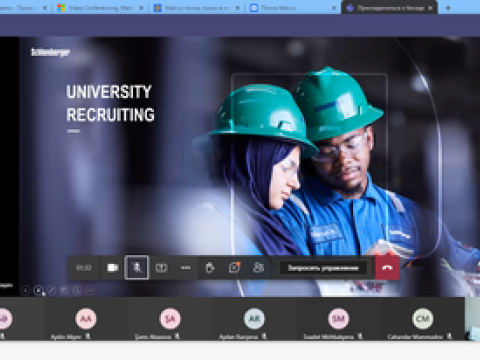Close the Video Conferencing browser tab
Viewport: 480px width, 360px height.
[141, 8]
